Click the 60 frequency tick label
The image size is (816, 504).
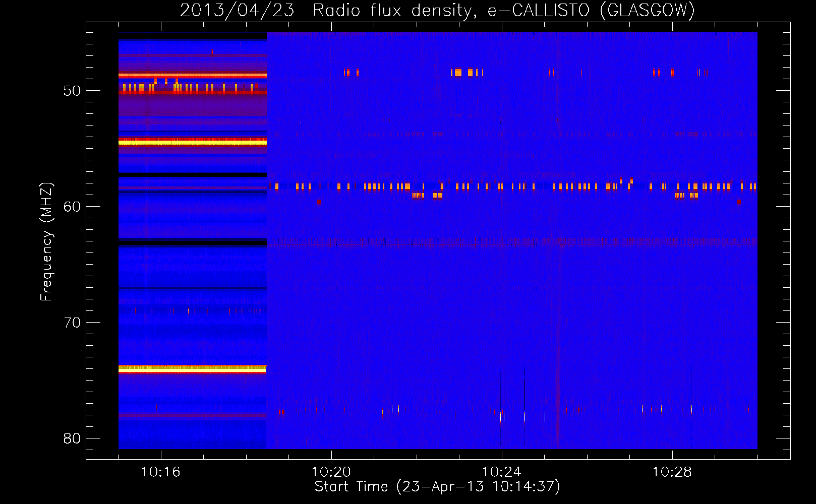[x=72, y=207]
